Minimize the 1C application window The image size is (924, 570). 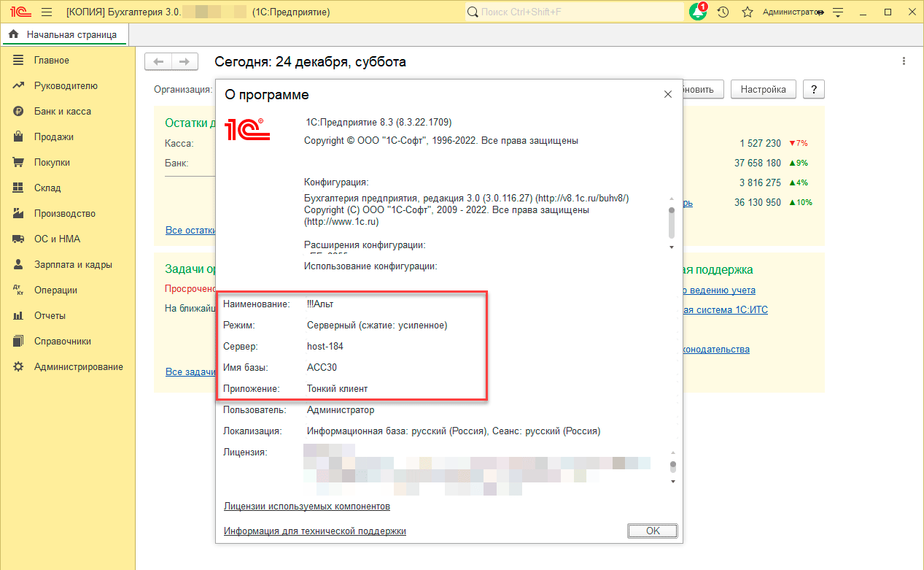pyautogui.click(x=863, y=12)
